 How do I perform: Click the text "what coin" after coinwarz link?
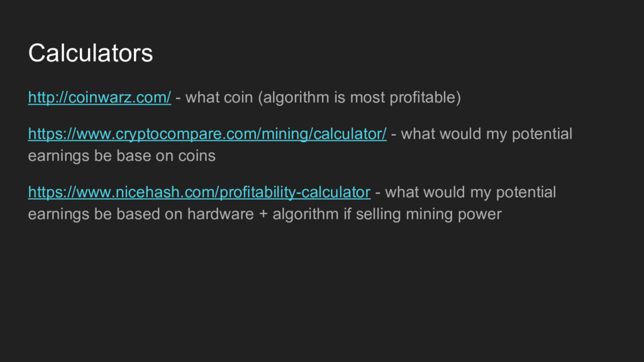(219, 97)
